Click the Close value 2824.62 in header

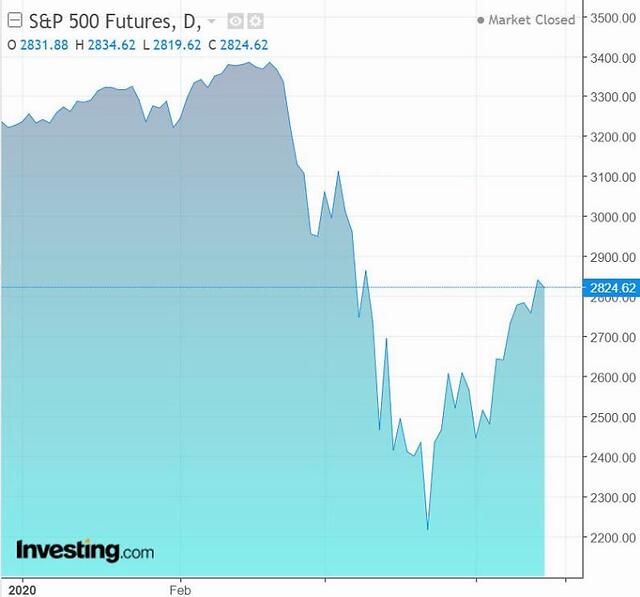(244, 45)
